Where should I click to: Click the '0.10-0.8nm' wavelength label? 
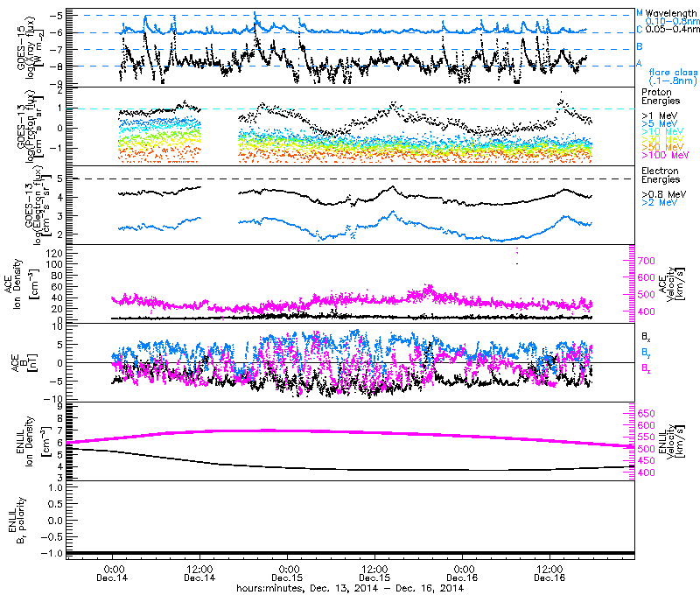pyautogui.click(x=673, y=21)
